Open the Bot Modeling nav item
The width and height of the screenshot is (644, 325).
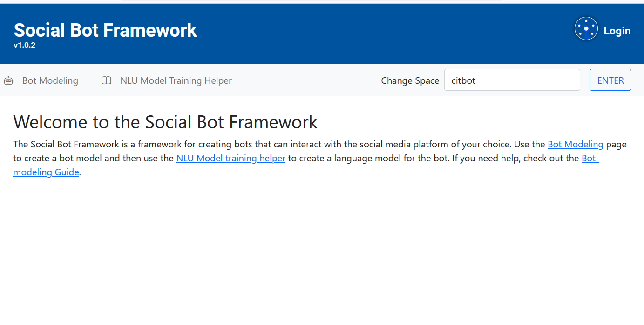50,80
